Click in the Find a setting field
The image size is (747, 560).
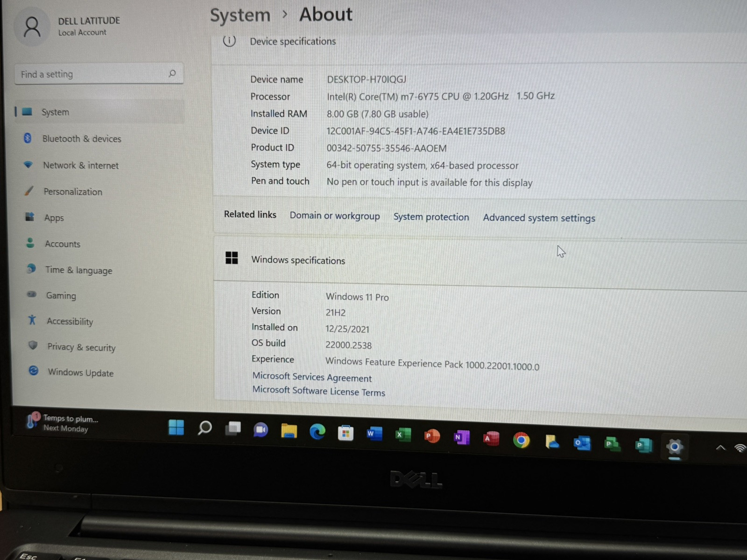(x=99, y=74)
